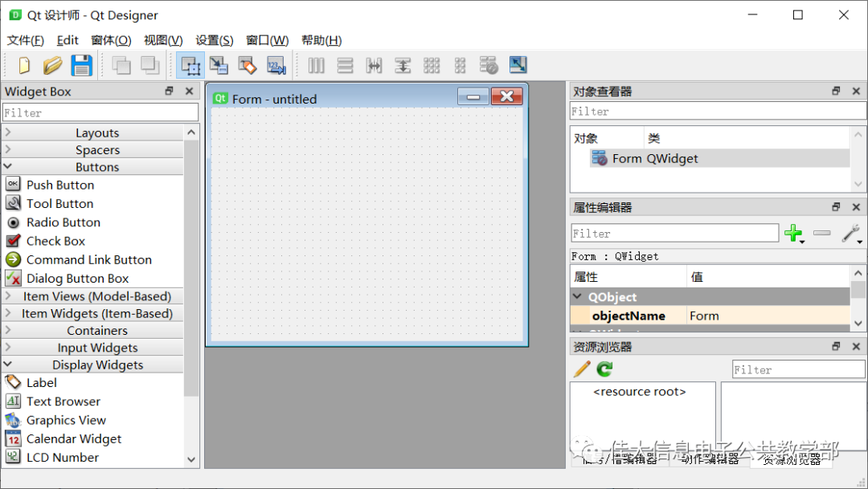This screenshot has width=868, height=489.
Task: Click the Bring to Front toolbar icon
Action: (x=150, y=65)
